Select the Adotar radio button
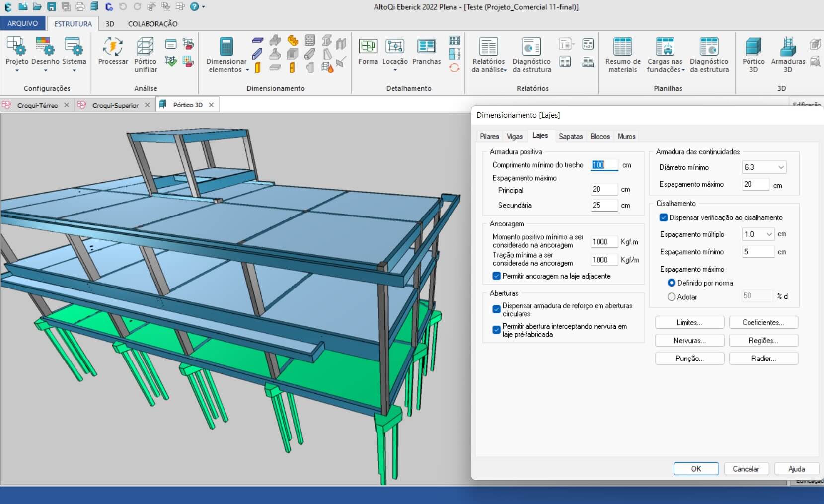Screen dimensions: 824x504 672,297
